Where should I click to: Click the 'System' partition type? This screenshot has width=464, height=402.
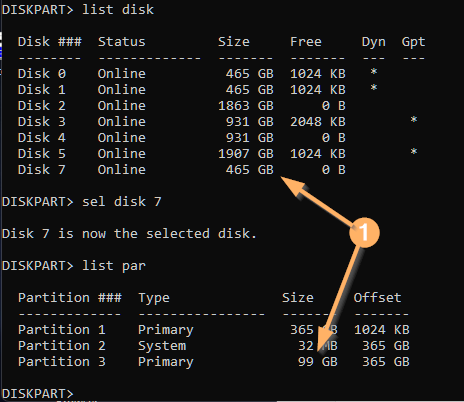(x=162, y=346)
